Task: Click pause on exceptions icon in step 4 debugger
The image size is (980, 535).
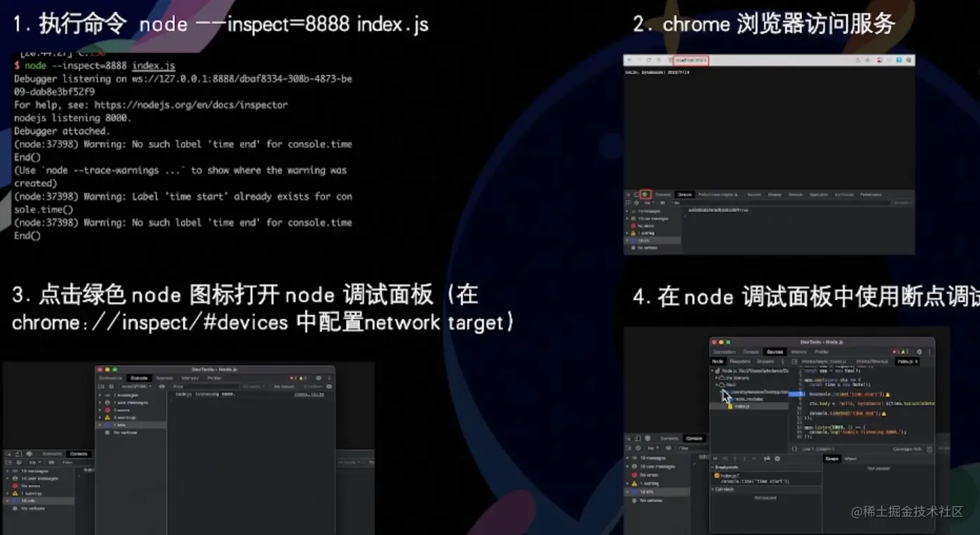Action: click(777, 459)
